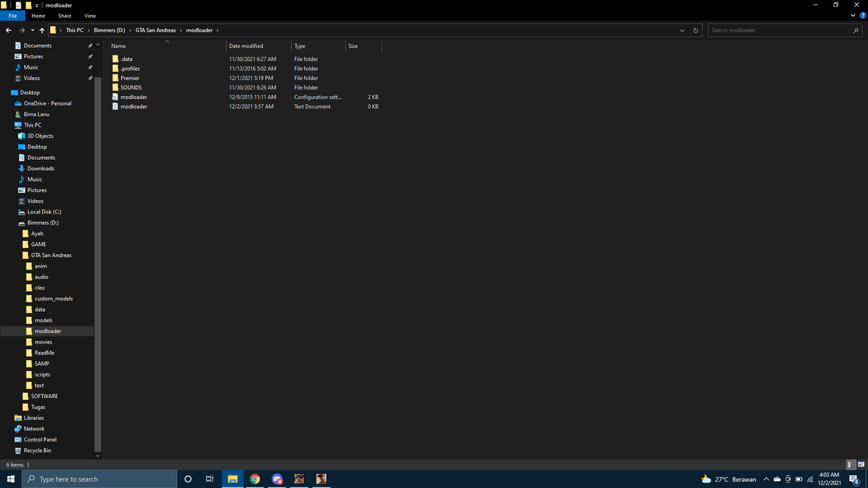This screenshot has height=488, width=868.
Task: Open Recycle Bin from sidebar
Action: (x=37, y=450)
